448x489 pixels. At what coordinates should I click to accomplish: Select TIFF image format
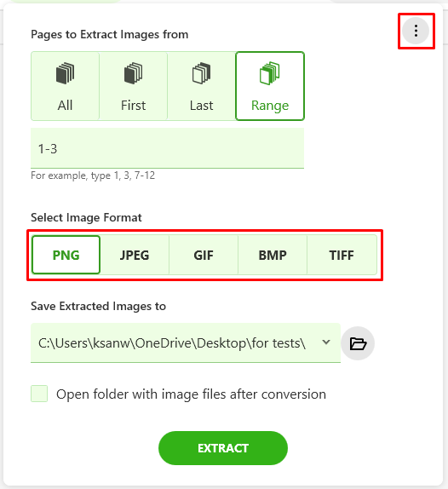point(342,255)
